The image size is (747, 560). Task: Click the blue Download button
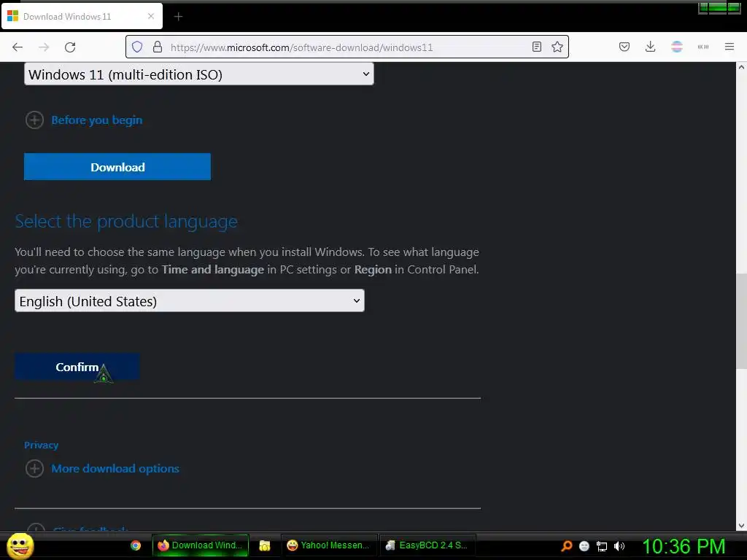point(117,167)
